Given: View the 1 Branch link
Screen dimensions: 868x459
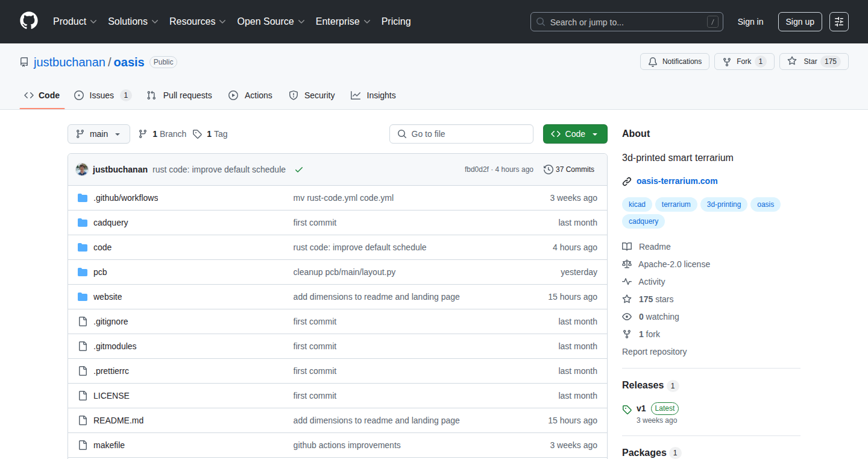Looking at the screenshot, I should [162, 134].
